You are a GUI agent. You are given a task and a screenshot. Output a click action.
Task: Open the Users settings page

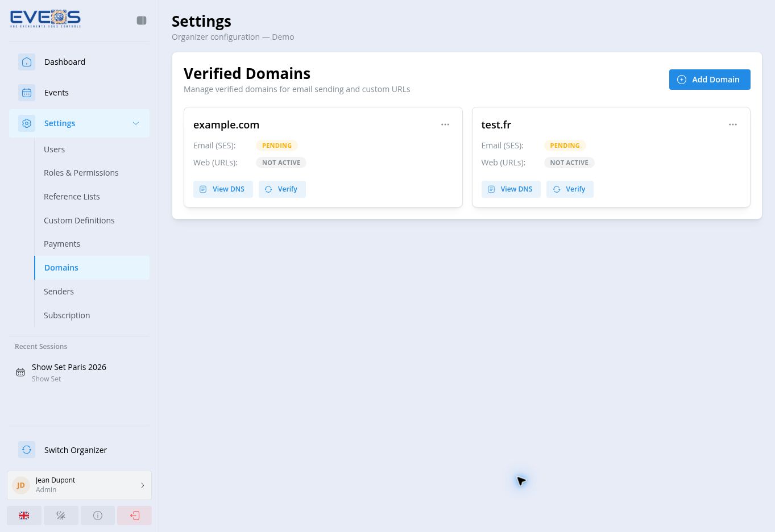(x=92, y=149)
